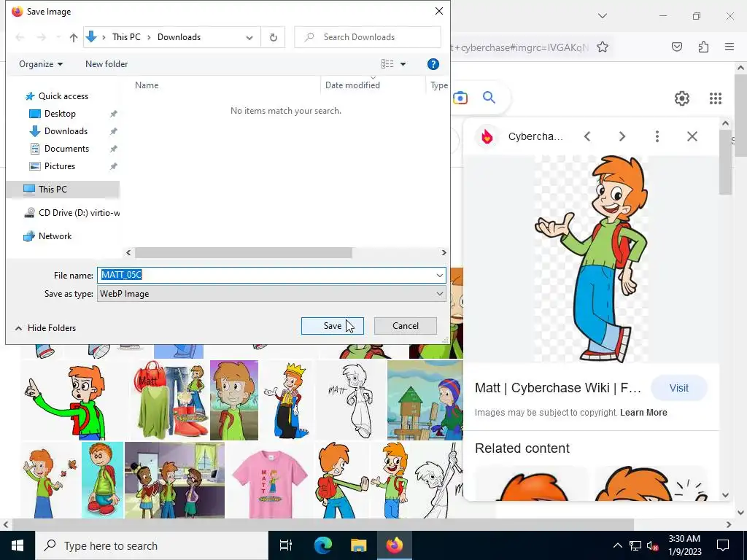The height and width of the screenshot is (560, 747).
Task: Open Save dialog help question mark
Action: click(x=433, y=64)
